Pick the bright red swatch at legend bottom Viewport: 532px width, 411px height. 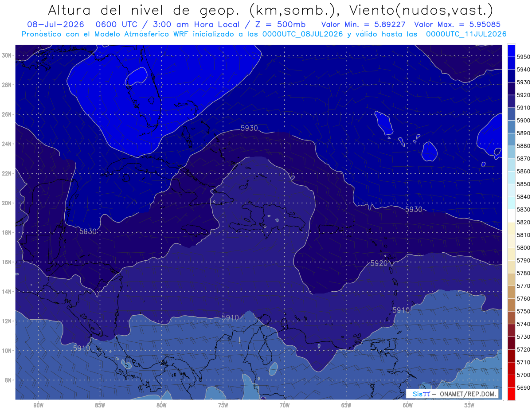511,394
